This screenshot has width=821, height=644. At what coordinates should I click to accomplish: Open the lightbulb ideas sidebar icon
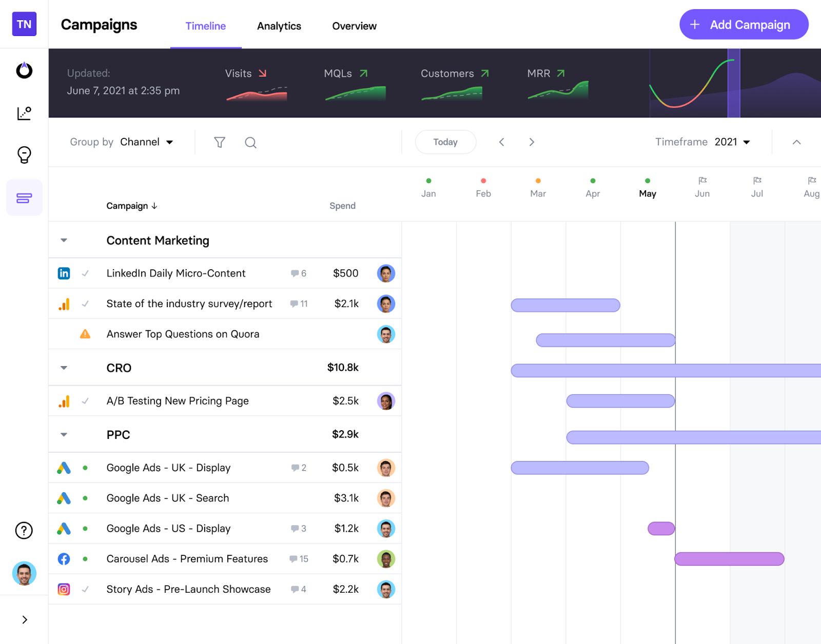pyautogui.click(x=24, y=154)
